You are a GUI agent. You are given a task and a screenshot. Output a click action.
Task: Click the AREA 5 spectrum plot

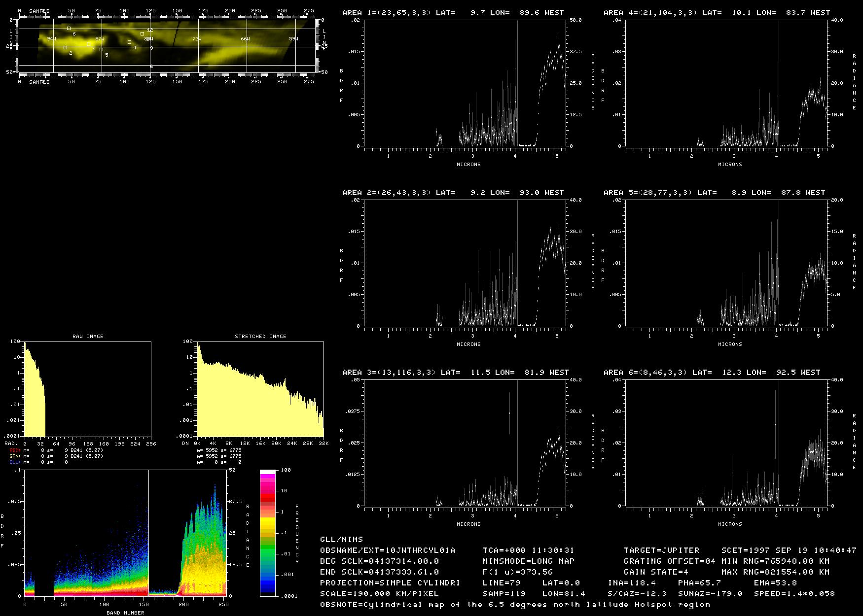(727, 263)
